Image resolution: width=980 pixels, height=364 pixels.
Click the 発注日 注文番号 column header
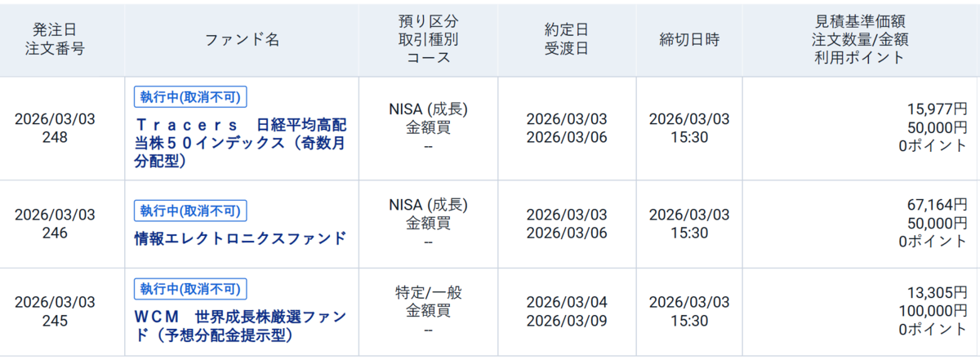pos(55,40)
